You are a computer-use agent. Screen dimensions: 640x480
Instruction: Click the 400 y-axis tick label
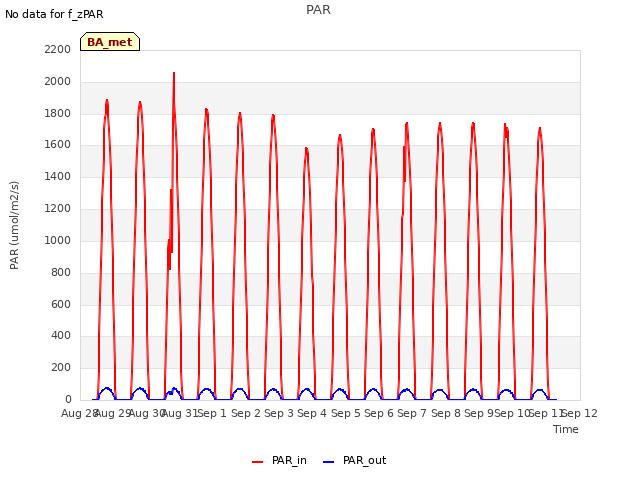coord(61,336)
